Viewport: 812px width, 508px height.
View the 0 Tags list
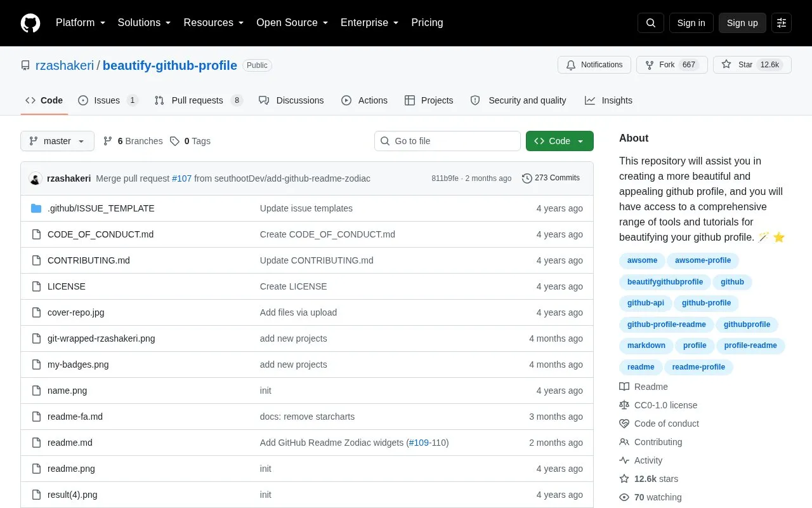point(190,141)
